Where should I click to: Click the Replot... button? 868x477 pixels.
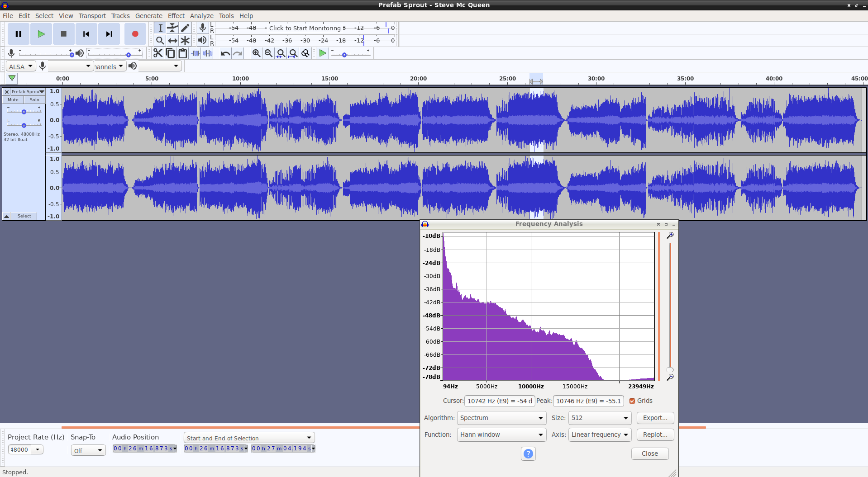click(655, 435)
